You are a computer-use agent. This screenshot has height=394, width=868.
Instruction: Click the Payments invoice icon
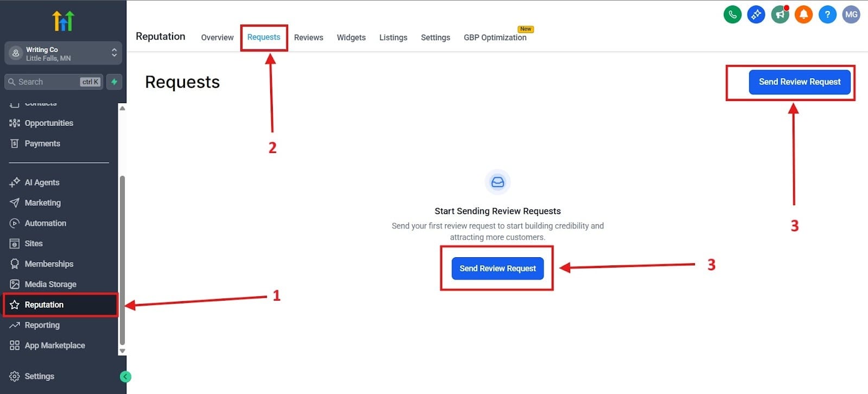[x=15, y=143]
